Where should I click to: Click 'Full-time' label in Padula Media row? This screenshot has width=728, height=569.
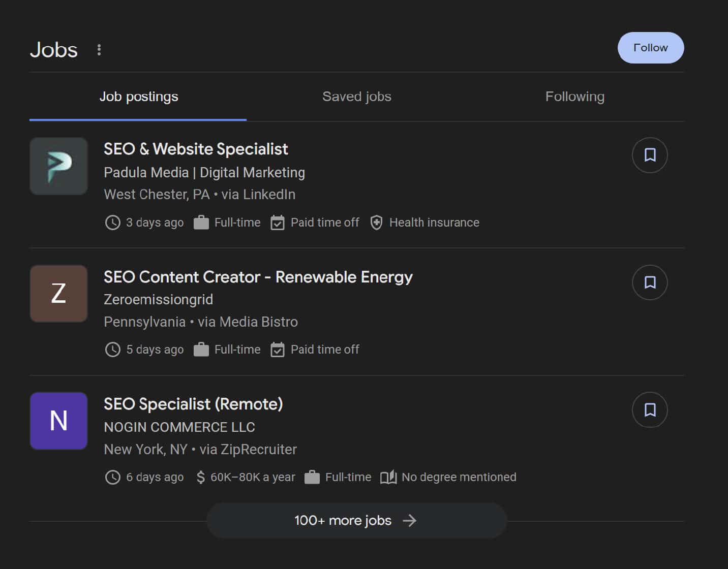click(237, 223)
